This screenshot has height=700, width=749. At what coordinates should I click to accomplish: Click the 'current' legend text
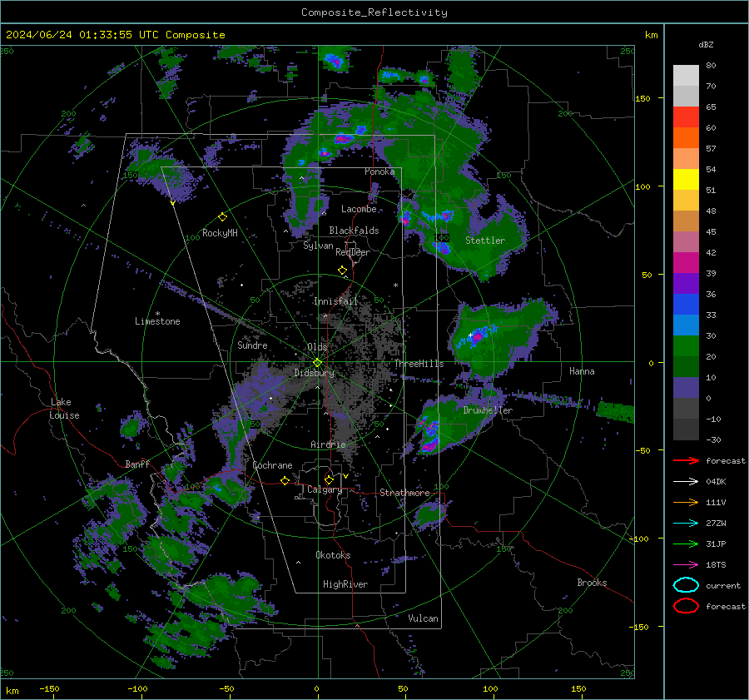coord(722,586)
